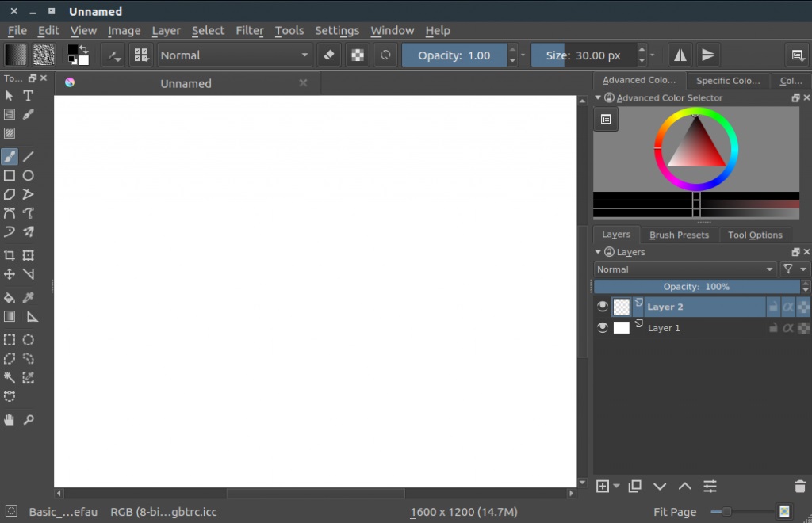
Task: Open the fill gradients chooser
Action: click(x=16, y=55)
